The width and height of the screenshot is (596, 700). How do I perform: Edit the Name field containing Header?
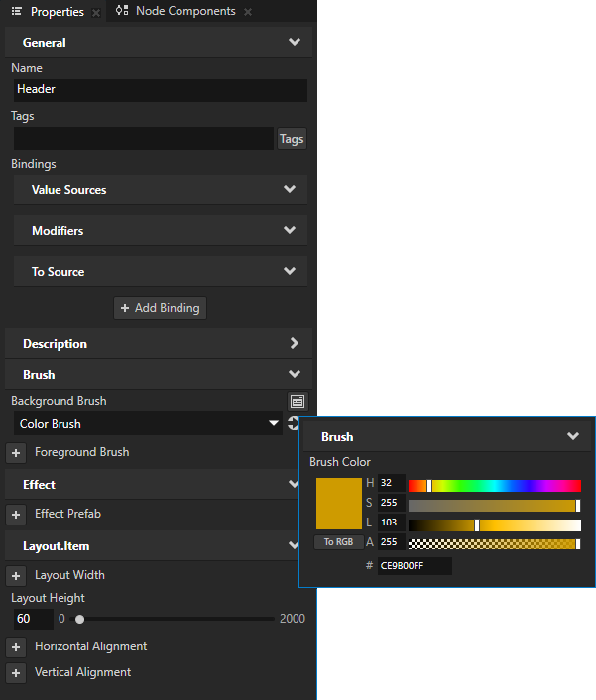[161, 90]
